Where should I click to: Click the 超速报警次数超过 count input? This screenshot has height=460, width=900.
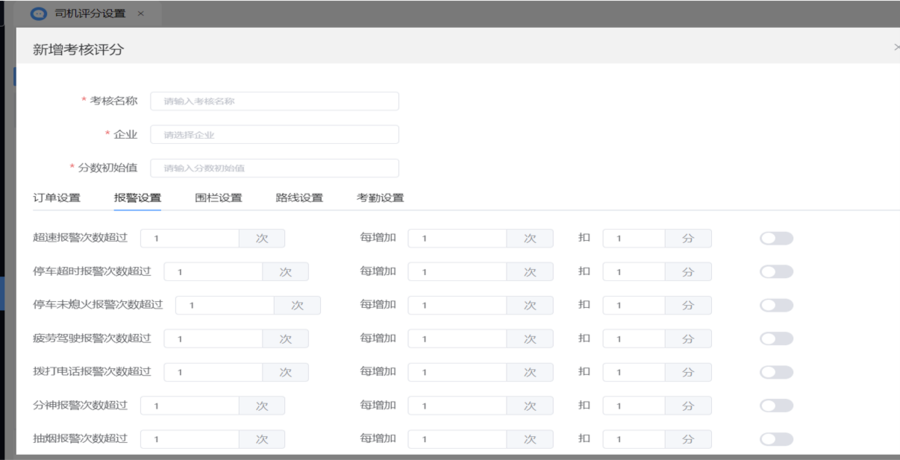coord(189,238)
